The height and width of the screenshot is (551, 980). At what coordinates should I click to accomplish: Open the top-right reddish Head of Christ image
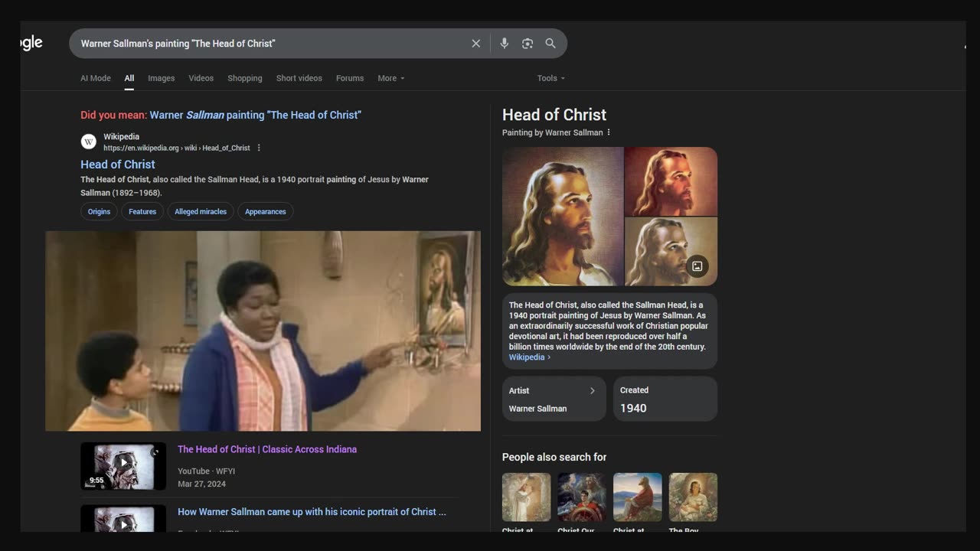pos(671,181)
